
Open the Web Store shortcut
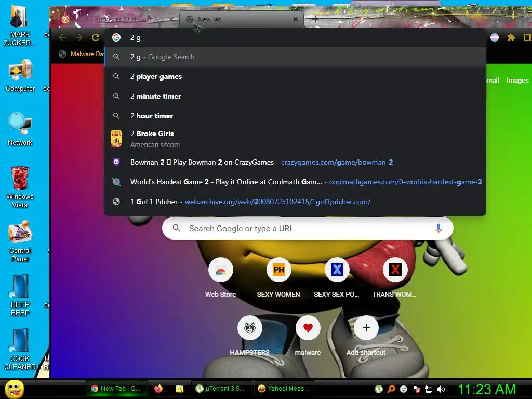[220, 277]
